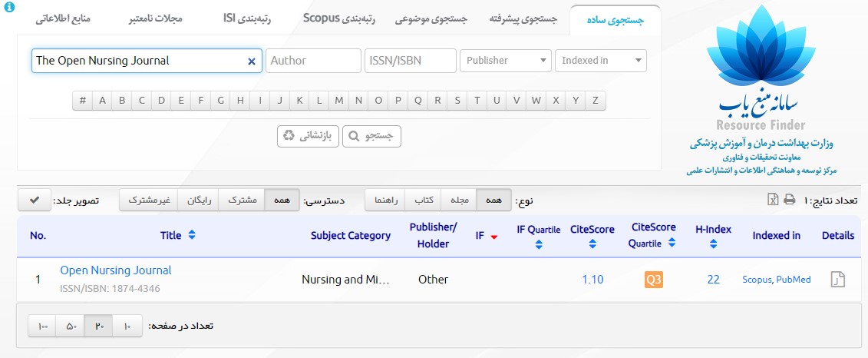Open details document icon for Open Nursing Journal
This screenshot has width=868, height=358.
click(837, 280)
